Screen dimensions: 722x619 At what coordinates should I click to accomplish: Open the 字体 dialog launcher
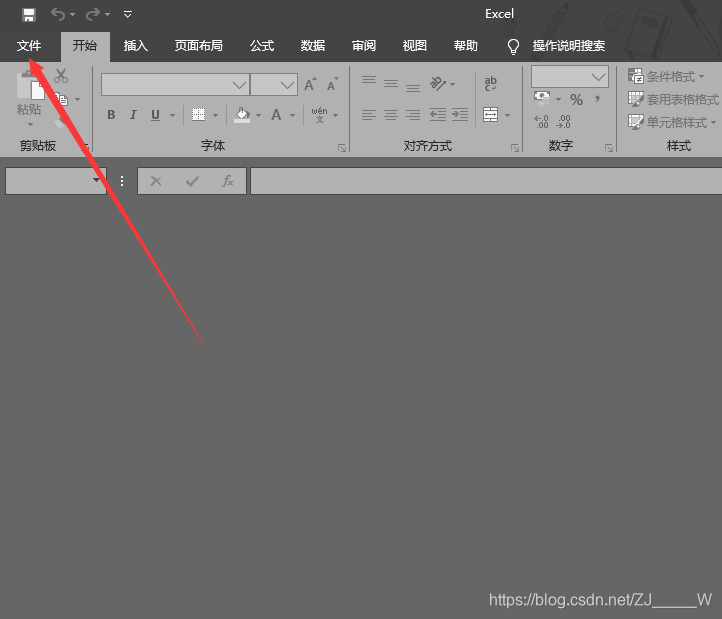tap(342, 148)
